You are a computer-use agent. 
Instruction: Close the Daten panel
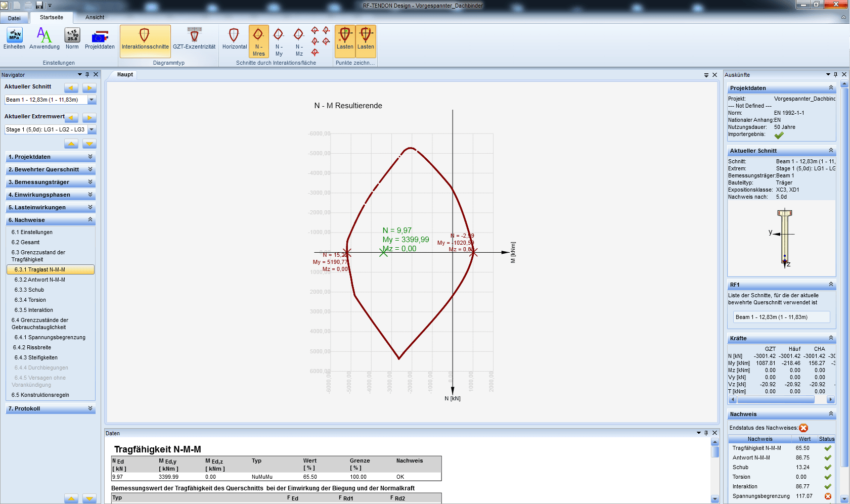(x=714, y=433)
